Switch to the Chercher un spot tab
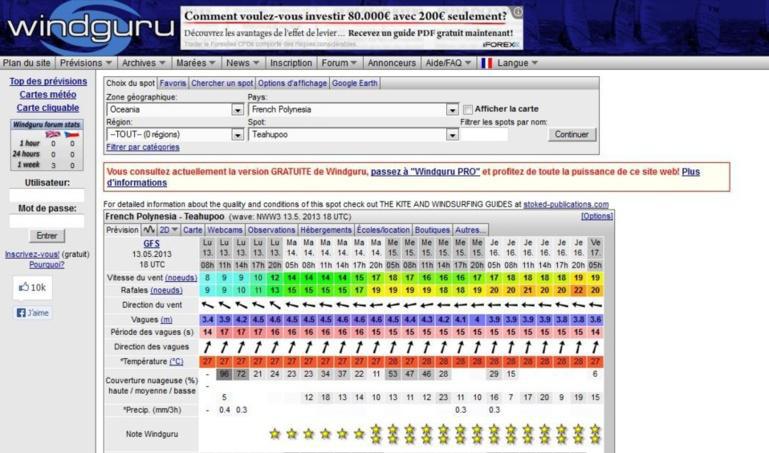The height and width of the screenshot is (453, 769). tap(222, 83)
